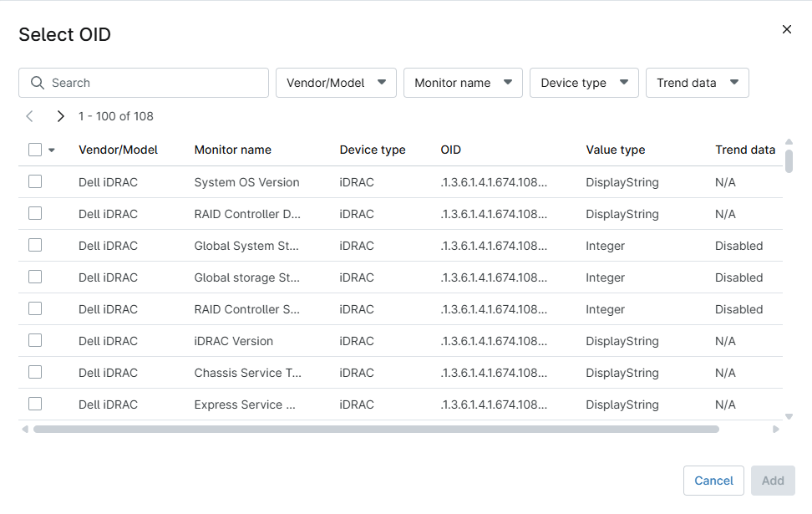812x514 pixels.
Task: Click the Add button
Action: 773,481
